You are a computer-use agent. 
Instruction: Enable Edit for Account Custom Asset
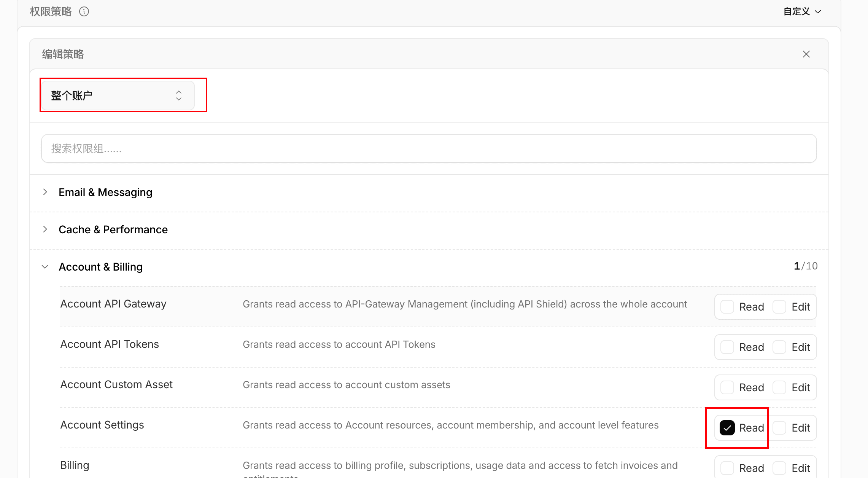tap(779, 387)
